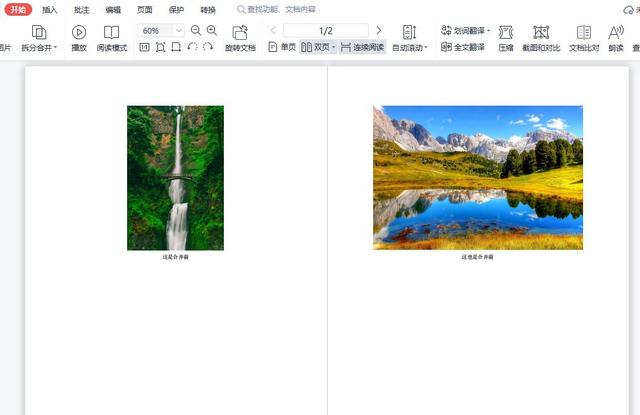The height and width of the screenshot is (415, 640).
Task: Zoom out with the minus magnifier
Action: pos(196,31)
